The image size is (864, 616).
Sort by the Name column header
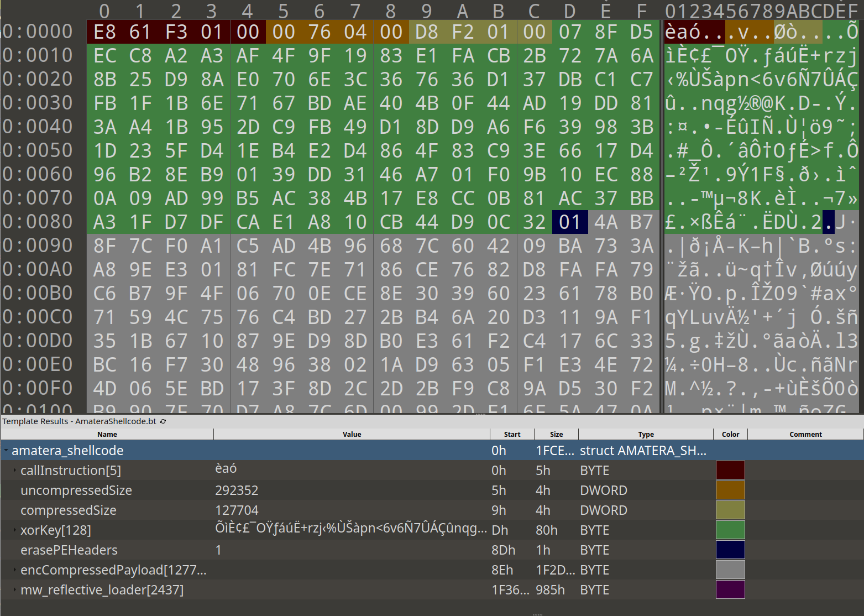tap(107, 434)
